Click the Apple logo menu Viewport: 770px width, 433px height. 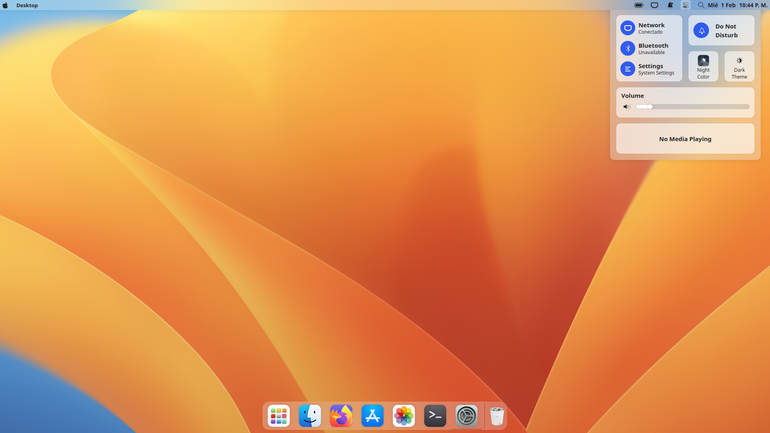pyautogui.click(x=5, y=5)
